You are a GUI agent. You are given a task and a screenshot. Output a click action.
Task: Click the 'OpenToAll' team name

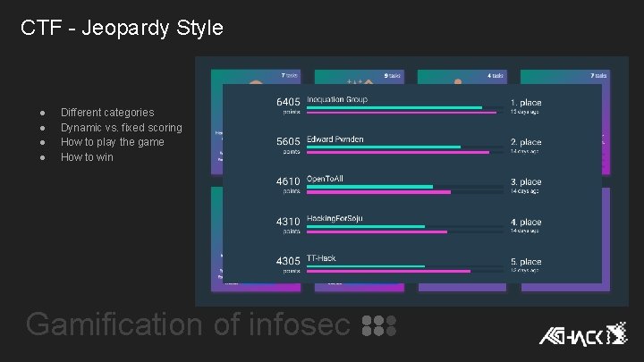325,179
